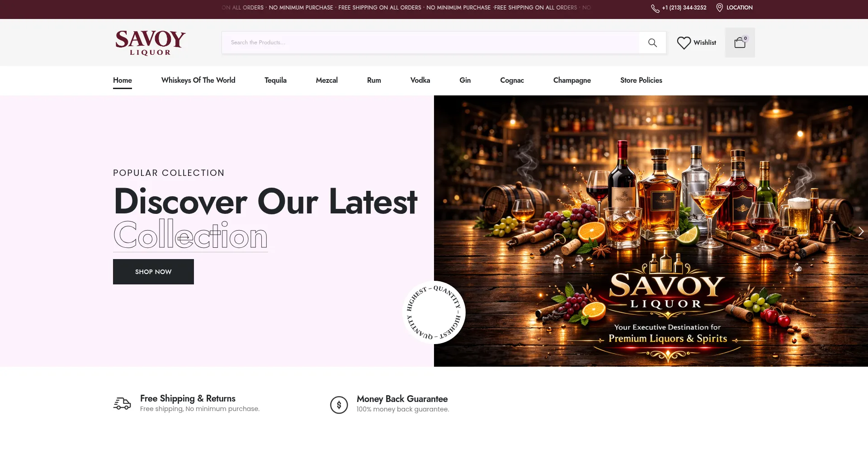Image resolution: width=868 pixels, height=449 pixels.
Task: Open the Cognac category
Action: [x=512, y=80]
